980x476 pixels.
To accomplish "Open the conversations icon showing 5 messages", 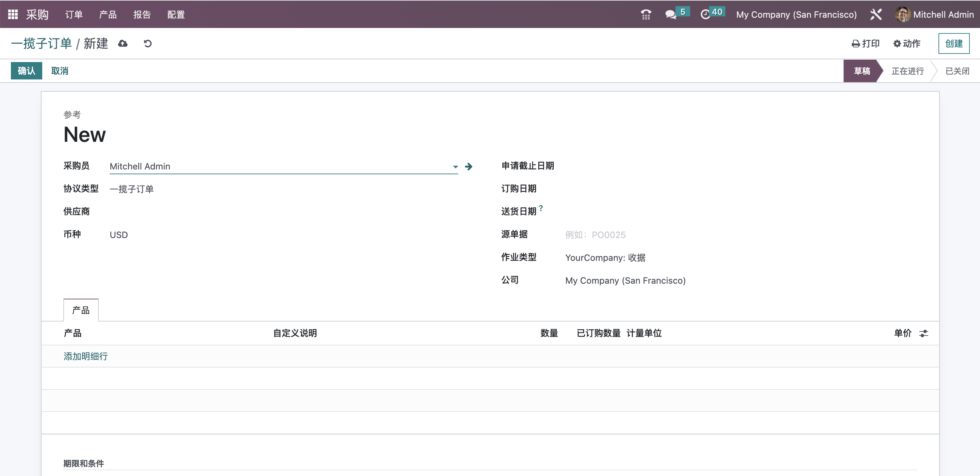I will (x=670, y=14).
